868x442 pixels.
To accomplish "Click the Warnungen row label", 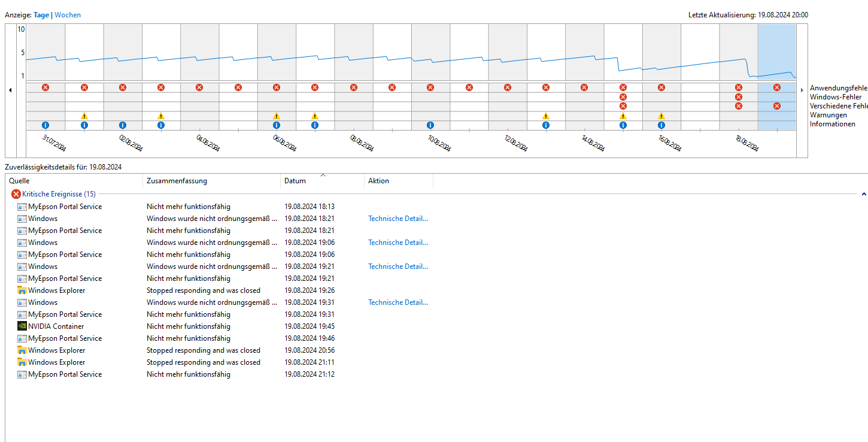I will 827,115.
